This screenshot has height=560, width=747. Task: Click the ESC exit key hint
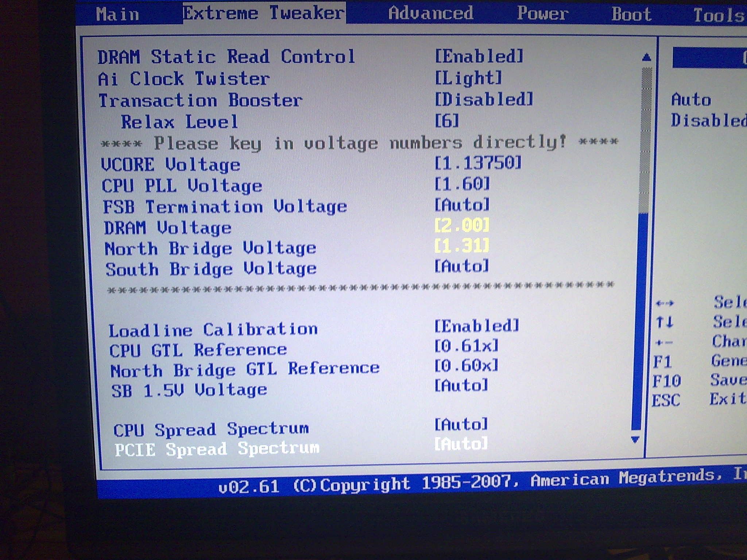click(x=666, y=400)
